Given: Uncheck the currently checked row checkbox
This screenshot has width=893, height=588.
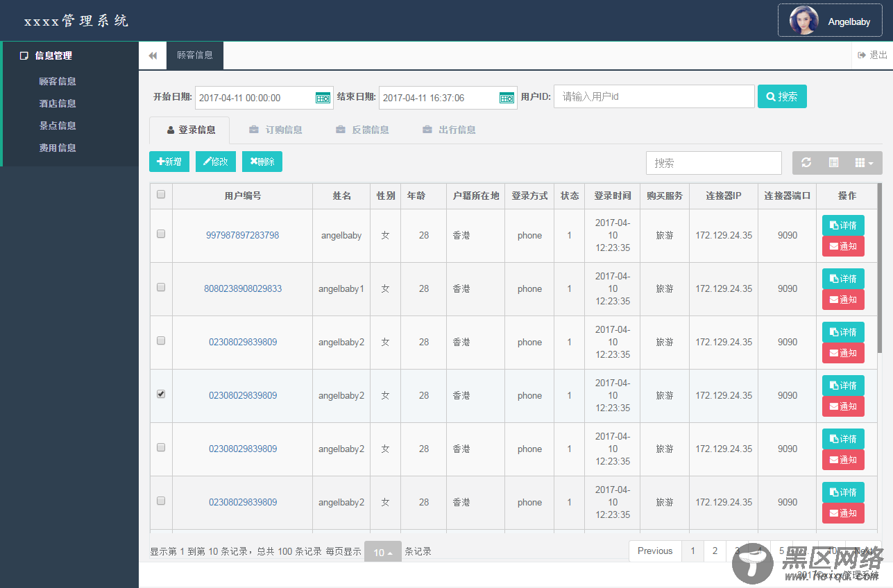Looking at the screenshot, I should [x=161, y=394].
